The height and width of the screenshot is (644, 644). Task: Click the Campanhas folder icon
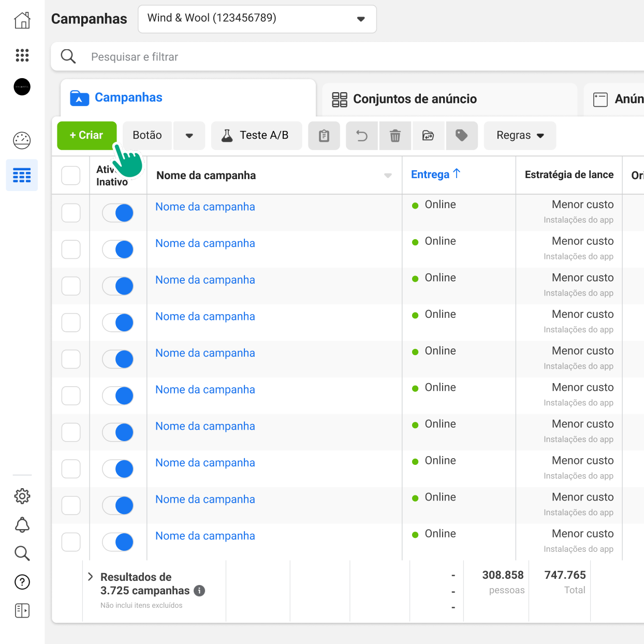point(79,97)
